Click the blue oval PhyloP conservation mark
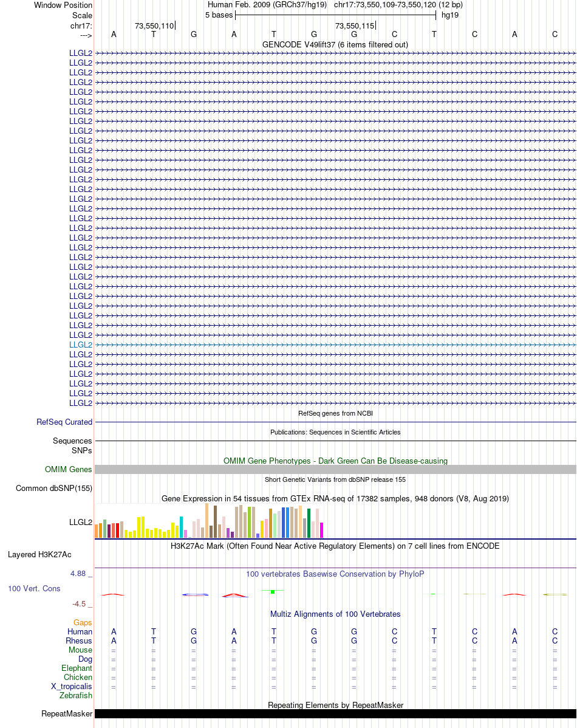This screenshot has width=577, height=728. tap(195, 595)
